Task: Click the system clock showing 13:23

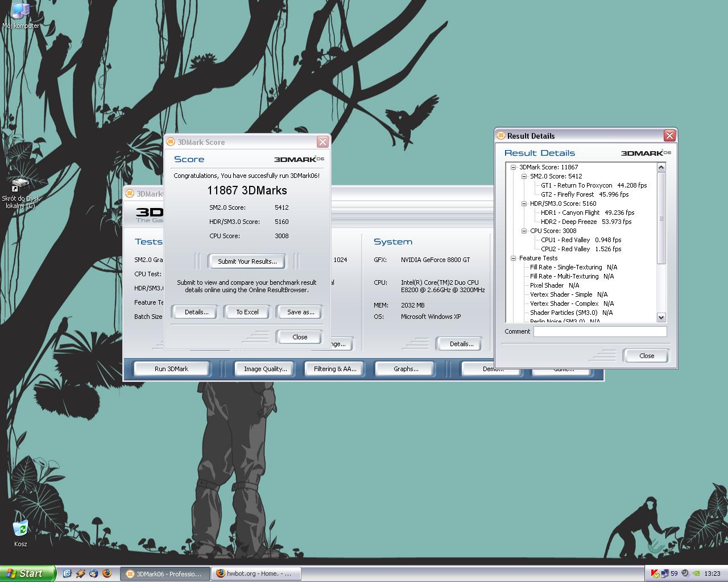Action: click(712, 573)
